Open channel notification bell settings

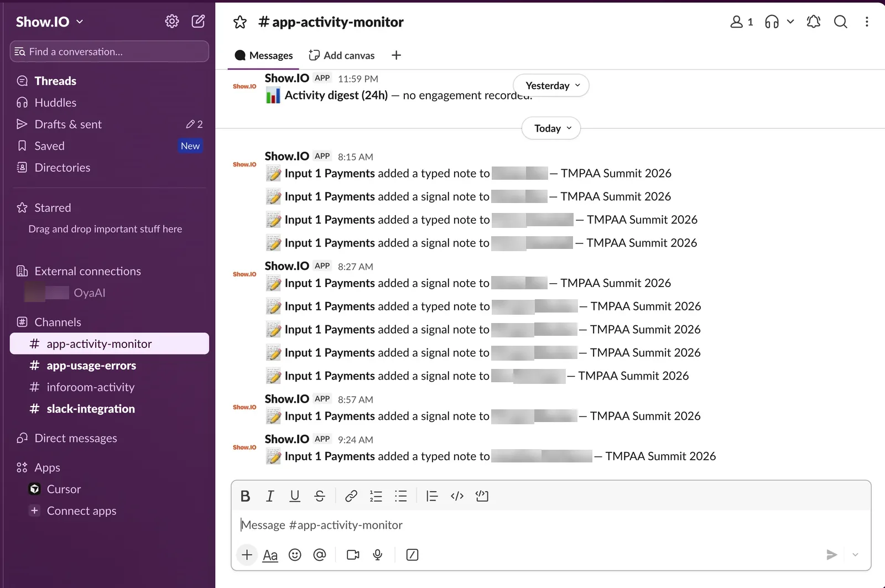(814, 22)
